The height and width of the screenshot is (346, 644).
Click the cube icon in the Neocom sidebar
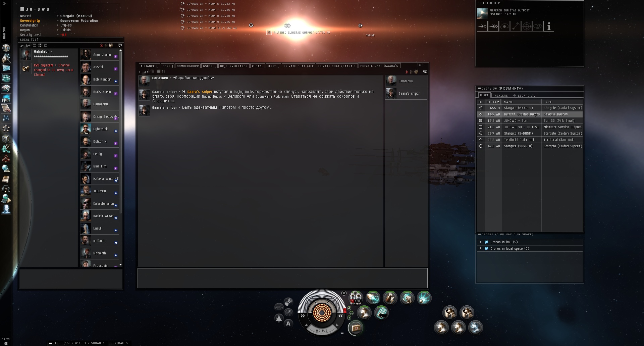(6, 138)
